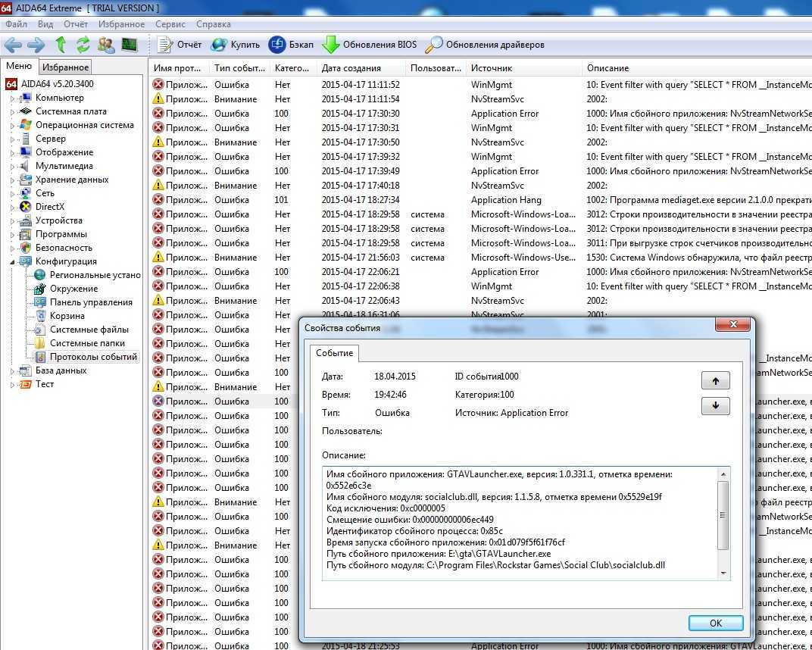Viewport: 812px width, 650px height.
Task: Expand the Операционная система tree node
Action: pyautogui.click(x=12, y=125)
